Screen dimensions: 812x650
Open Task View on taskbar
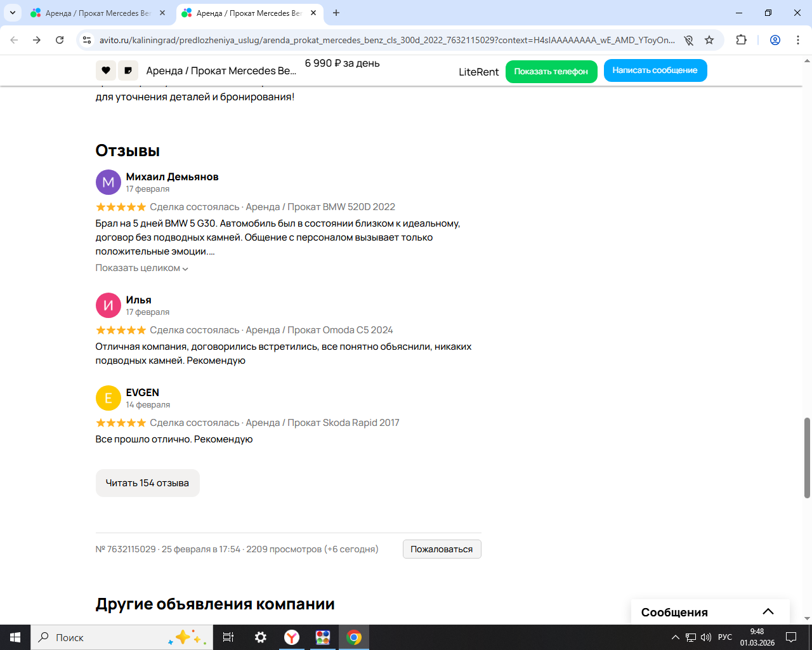(x=228, y=637)
